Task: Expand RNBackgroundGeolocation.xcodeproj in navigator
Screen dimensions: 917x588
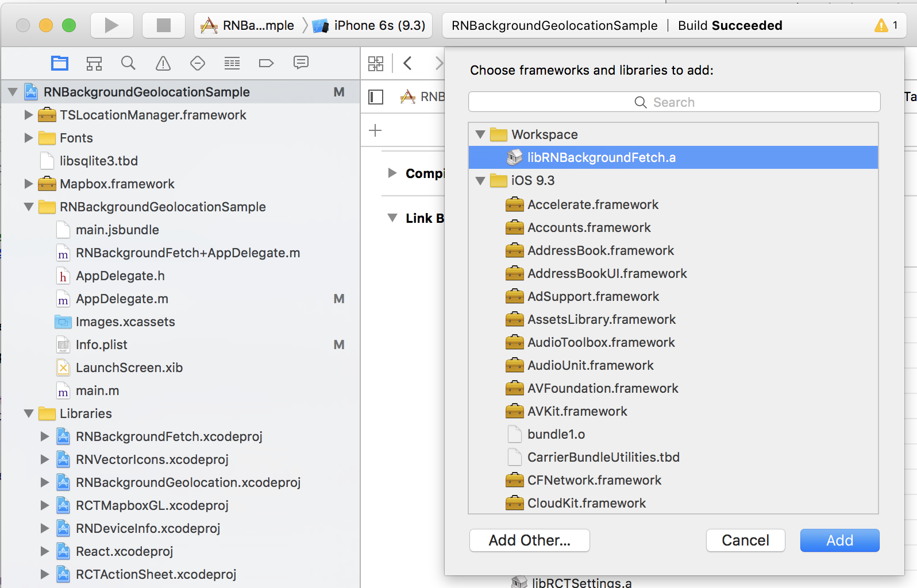Action: [44, 482]
